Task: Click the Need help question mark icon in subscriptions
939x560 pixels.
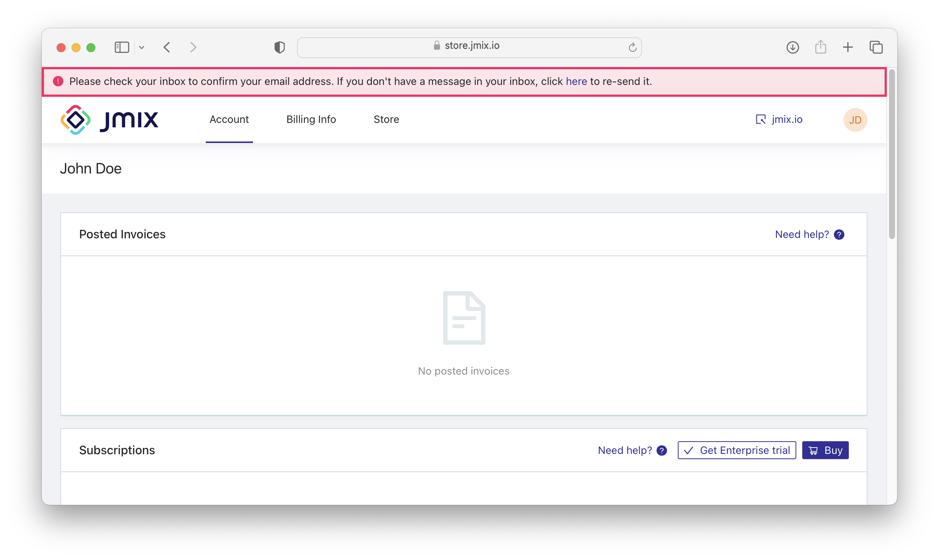Action: 662,450
